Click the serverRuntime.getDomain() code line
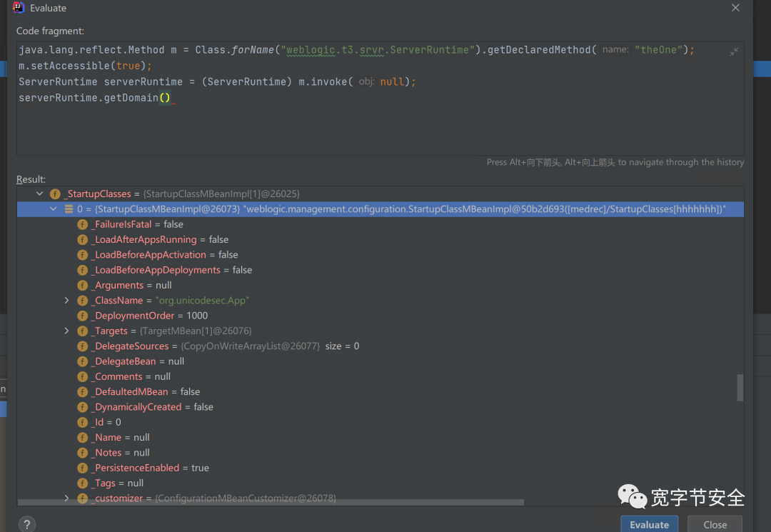Screen dimensions: 771x532 click(94, 98)
